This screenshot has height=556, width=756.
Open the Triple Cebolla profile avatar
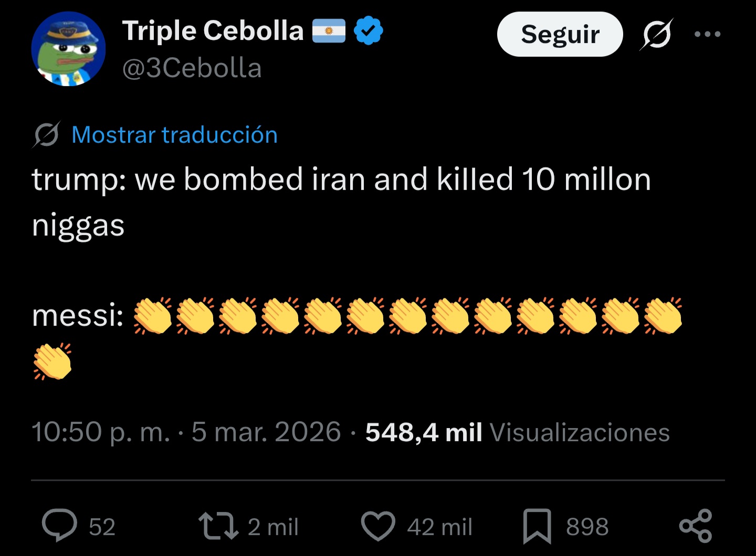click(68, 49)
